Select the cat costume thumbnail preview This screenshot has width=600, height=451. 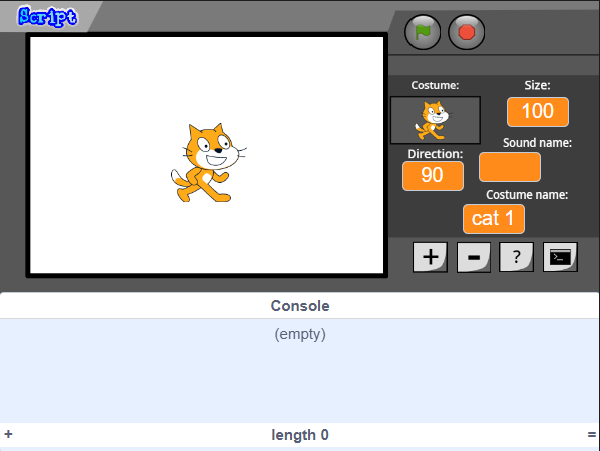(x=435, y=120)
